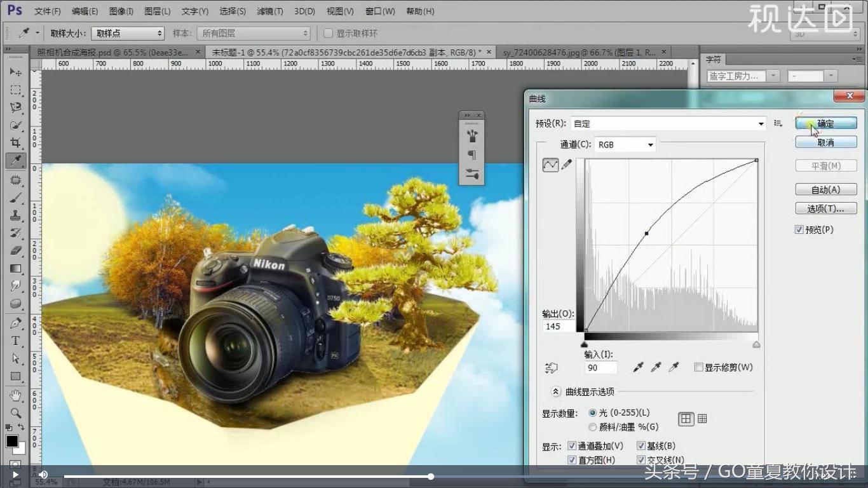This screenshot has width=868, height=488.
Task: Open the 通道 channel dropdown showing RGB
Action: (649, 144)
